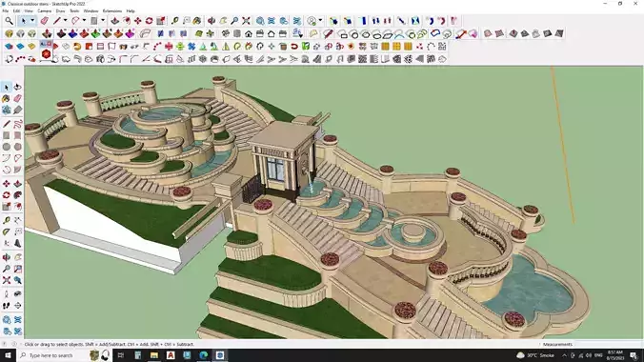The image size is (644, 362).
Task: Expand the Shapes tool dropdown arrow
Action: tap(103, 21)
